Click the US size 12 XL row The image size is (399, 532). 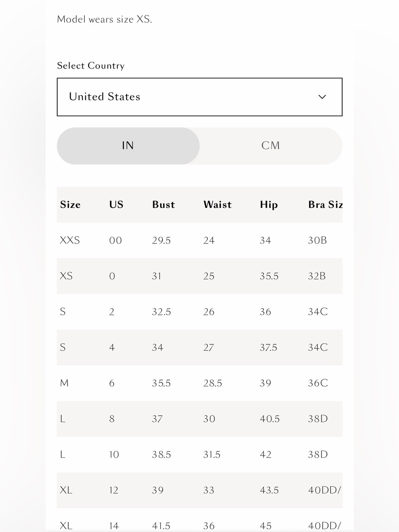click(x=199, y=490)
